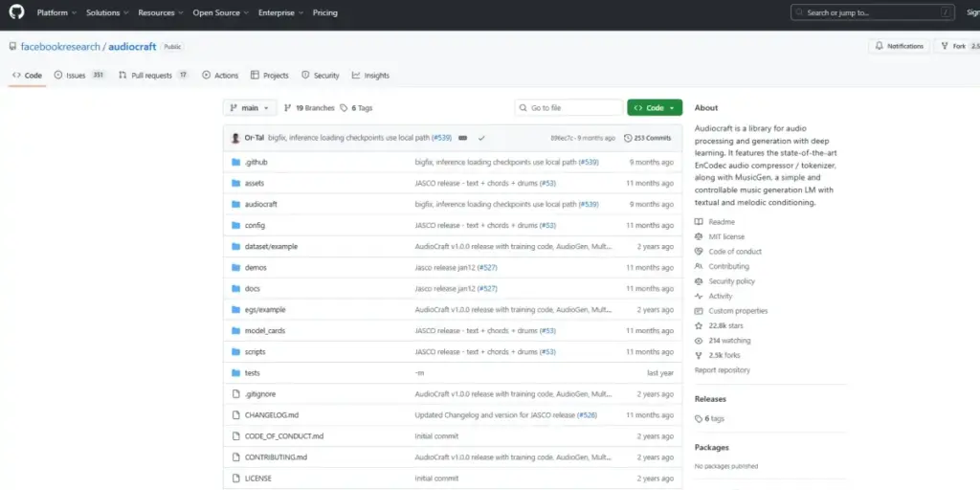Click the Or-Tal author avatar
Viewport: 980px width, 490px height.
point(235,138)
